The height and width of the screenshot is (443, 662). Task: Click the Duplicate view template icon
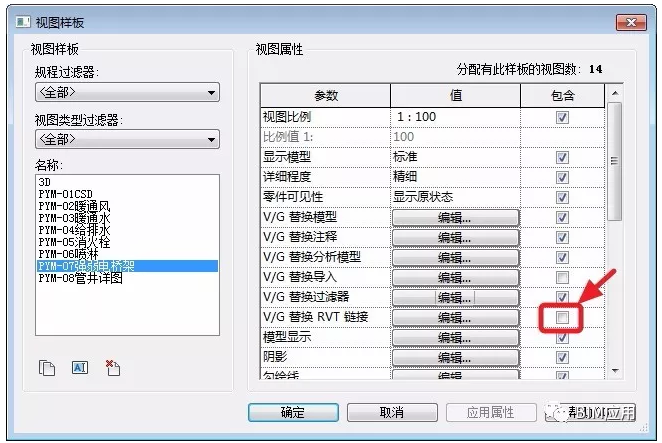coord(47,367)
